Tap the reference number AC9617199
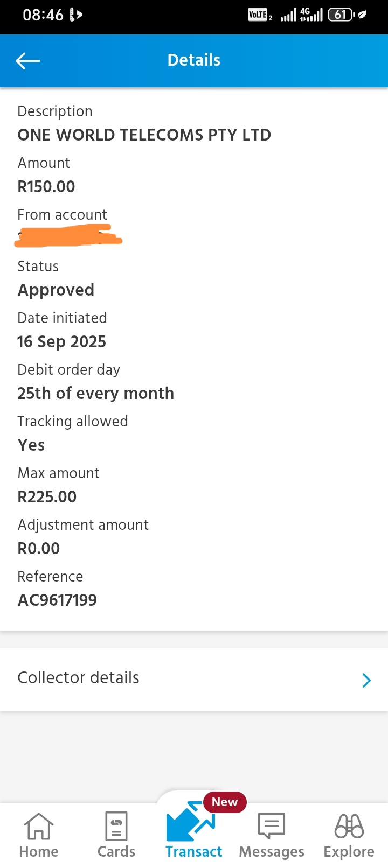Viewport: 388px width, 868px height. (57, 600)
